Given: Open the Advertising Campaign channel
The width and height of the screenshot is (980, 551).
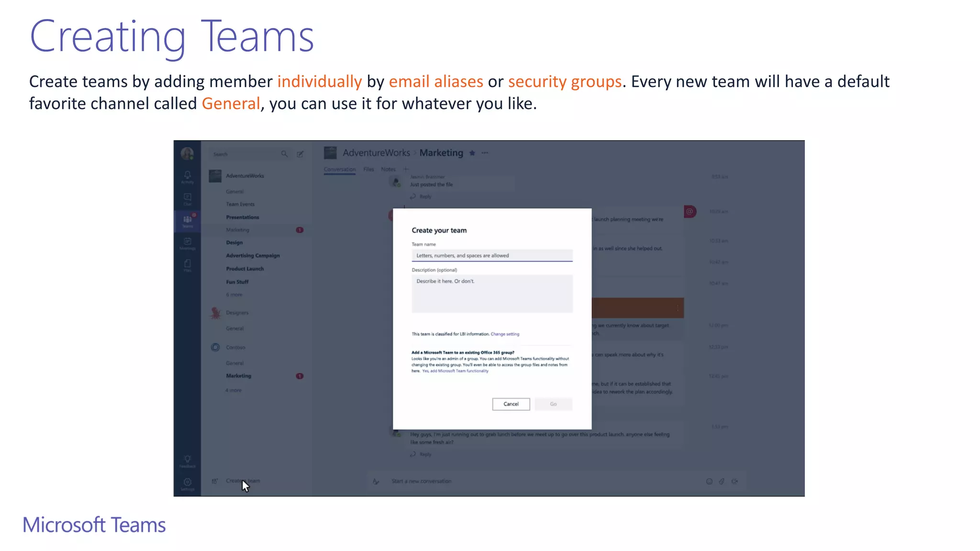Looking at the screenshot, I should [x=253, y=255].
